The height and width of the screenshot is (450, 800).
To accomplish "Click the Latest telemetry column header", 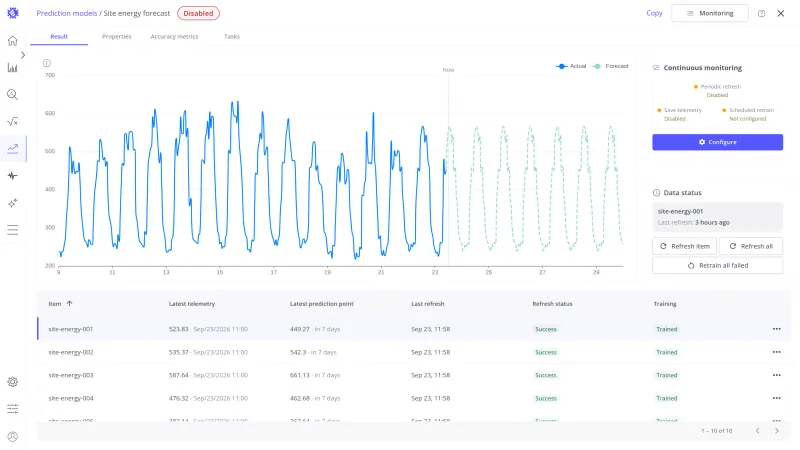I will point(192,304).
